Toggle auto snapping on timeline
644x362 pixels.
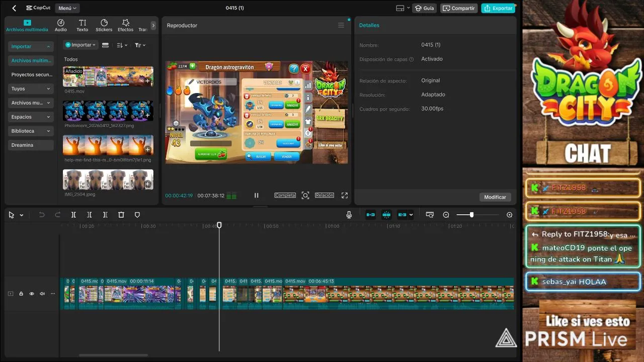(386, 215)
